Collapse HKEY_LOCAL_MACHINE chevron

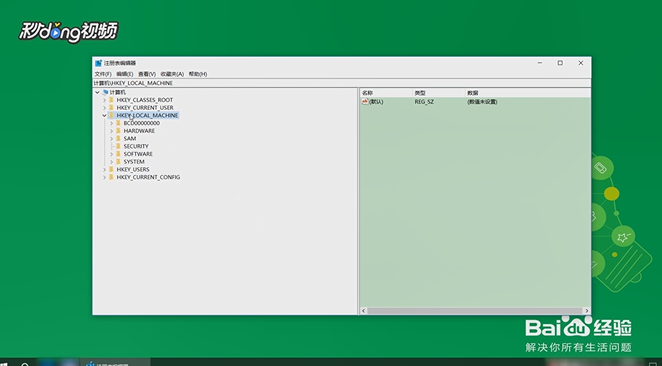[104, 115]
